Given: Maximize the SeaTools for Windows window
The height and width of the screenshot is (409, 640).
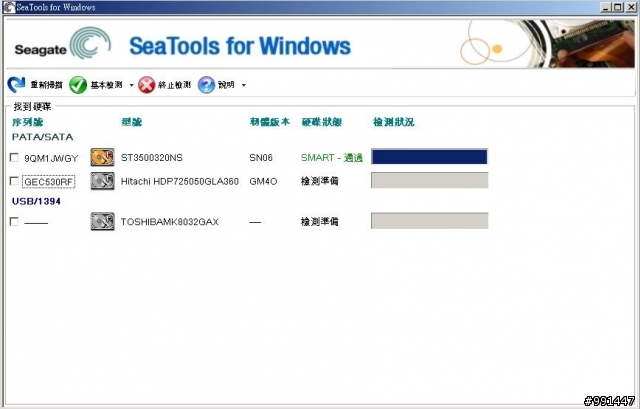Looking at the screenshot, I should coord(618,7).
